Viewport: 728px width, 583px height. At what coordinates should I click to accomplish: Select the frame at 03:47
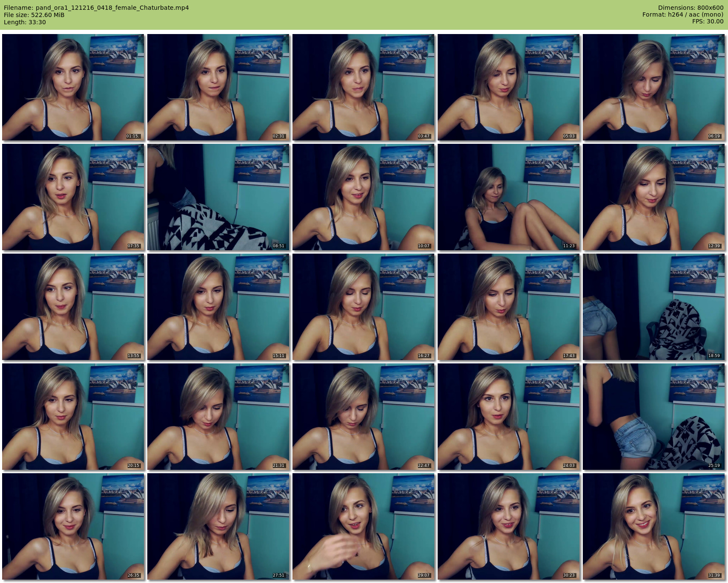click(364, 87)
